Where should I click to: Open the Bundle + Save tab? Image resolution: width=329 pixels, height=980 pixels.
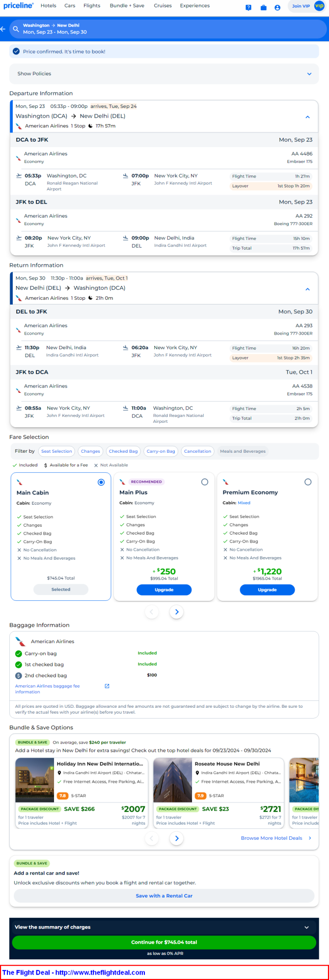point(127,6)
